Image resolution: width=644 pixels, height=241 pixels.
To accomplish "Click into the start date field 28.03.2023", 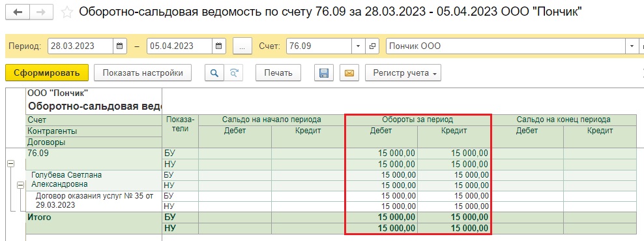I will click(81, 46).
